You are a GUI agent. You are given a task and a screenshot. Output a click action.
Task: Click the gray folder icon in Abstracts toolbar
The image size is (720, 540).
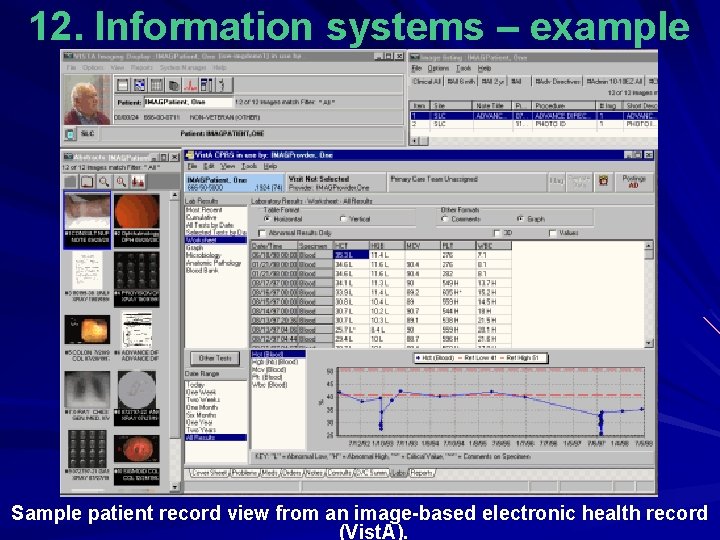point(70,181)
